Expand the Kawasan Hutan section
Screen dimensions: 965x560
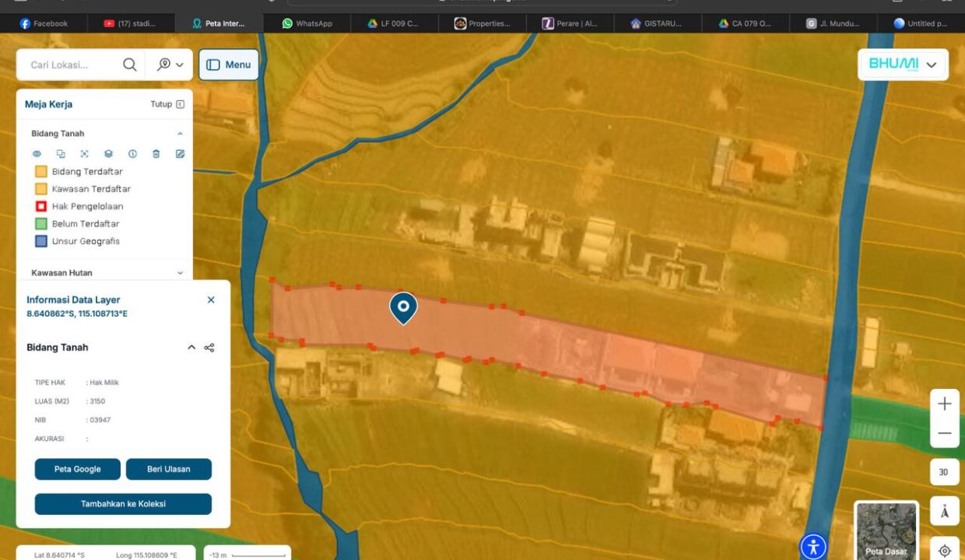pyautogui.click(x=180, y=273)
